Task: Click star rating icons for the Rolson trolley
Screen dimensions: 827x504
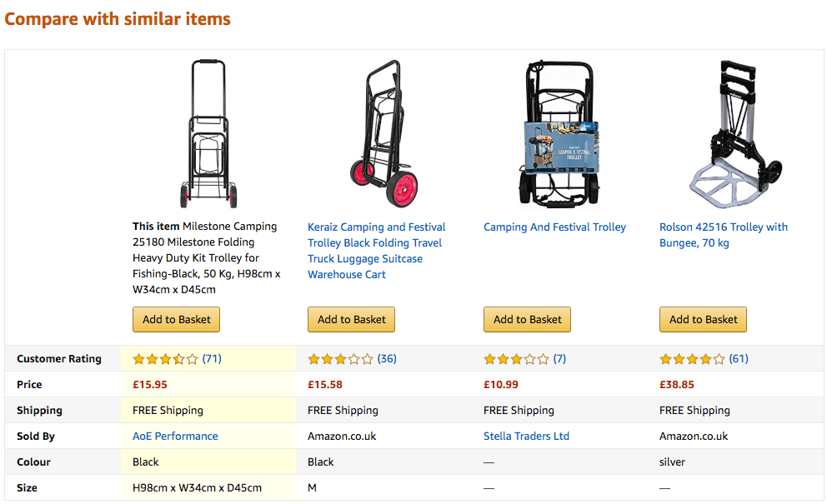Action: [692, 359]
